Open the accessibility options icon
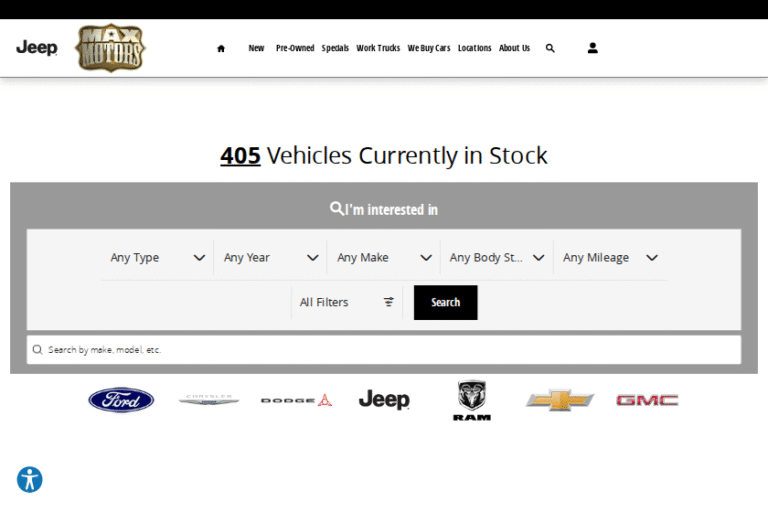Viewport: 768px width, 512px height. click(x=30, y=480)
